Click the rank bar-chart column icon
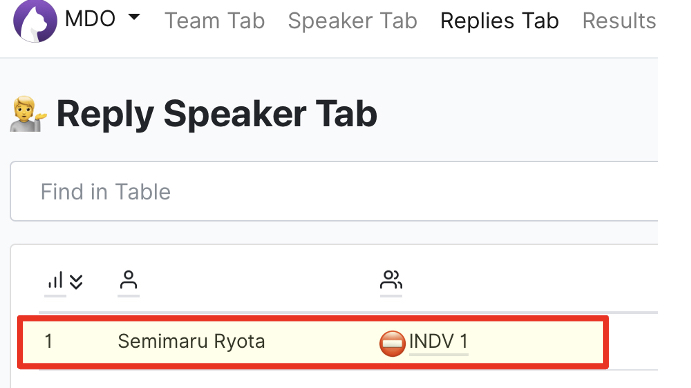The height and width of the screenshot is (388, 691). point(55,280)
